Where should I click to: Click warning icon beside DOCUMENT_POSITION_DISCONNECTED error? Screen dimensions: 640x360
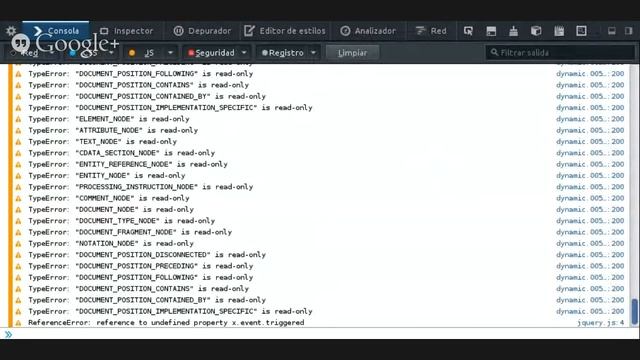click(18, 255)
